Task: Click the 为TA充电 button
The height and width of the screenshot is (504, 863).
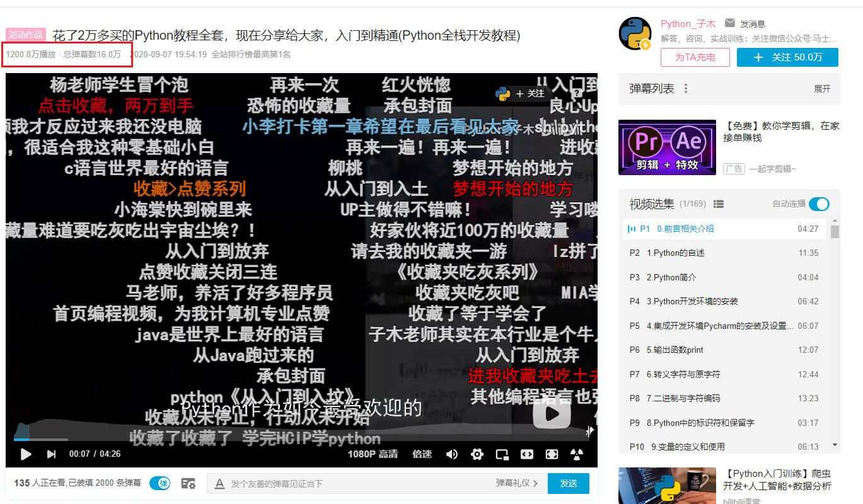Action: pyautogui.click(x=695, y=57)
